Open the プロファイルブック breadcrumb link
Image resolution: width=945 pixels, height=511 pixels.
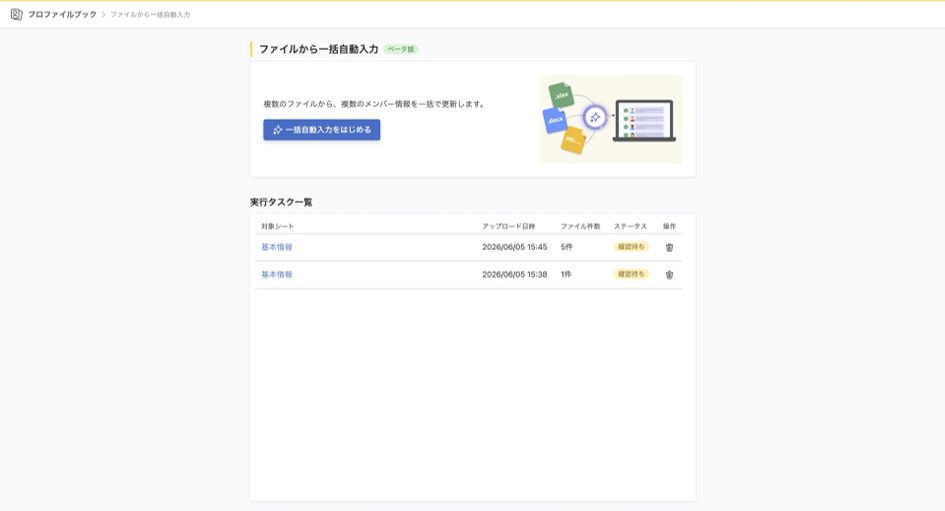coord(62,14)
